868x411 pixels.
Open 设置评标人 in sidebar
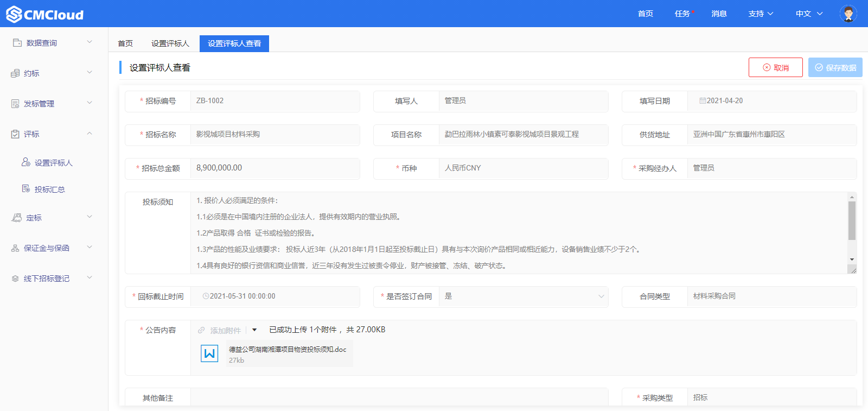[x=54, y=162]
